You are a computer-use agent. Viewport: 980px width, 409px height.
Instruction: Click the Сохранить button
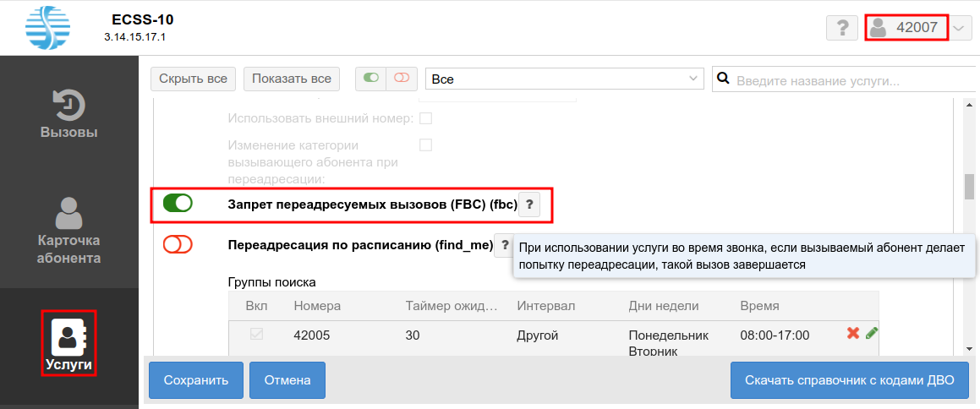coord(196,380)
